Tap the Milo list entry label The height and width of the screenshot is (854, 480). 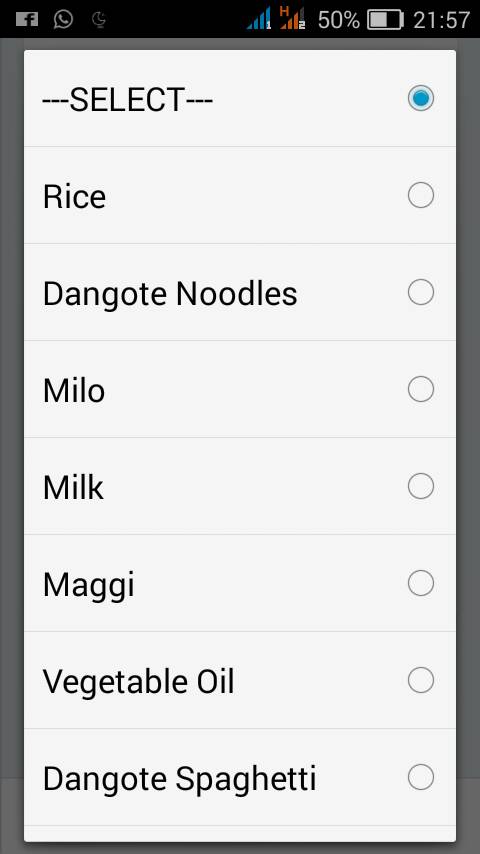click(x=74, y=391)
